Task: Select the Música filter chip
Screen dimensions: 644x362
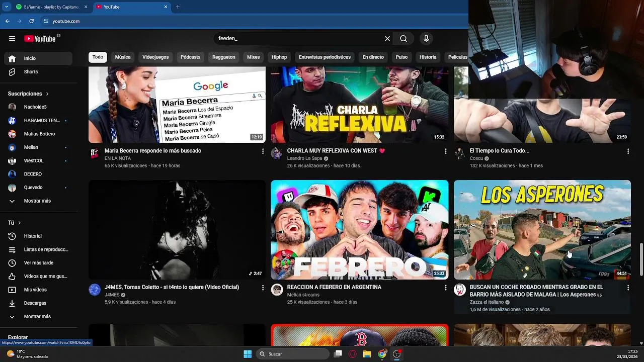Action: pyautogui.click(x=123, y=57)
